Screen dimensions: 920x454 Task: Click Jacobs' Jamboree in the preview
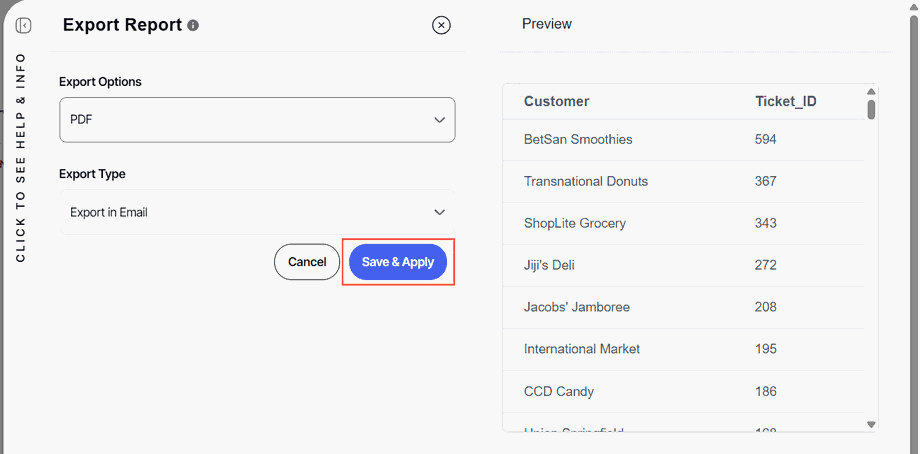tap(577, 307)
